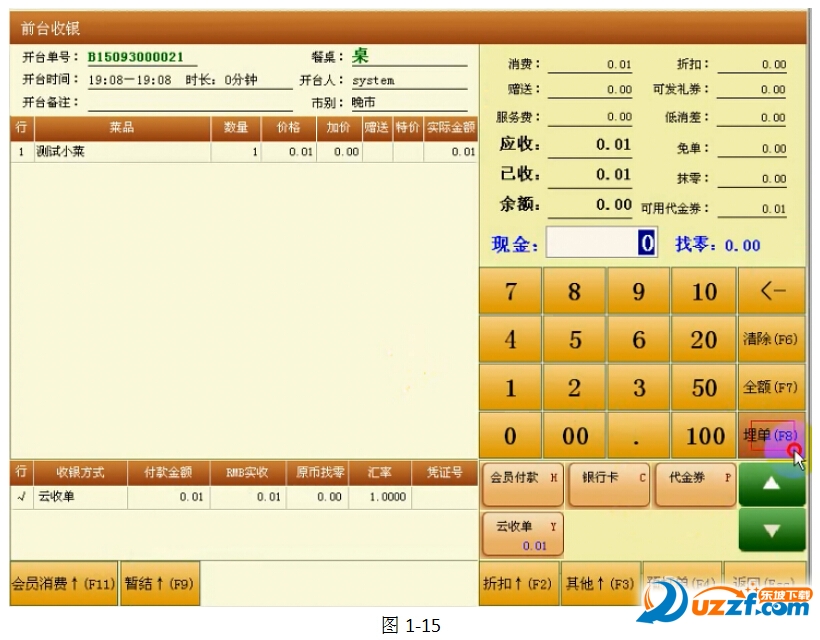Image resolution: width=820 pixels, height=640 pixels.
Task: Expand the 其他 (F3) options menu
Action: pos(599,584)
